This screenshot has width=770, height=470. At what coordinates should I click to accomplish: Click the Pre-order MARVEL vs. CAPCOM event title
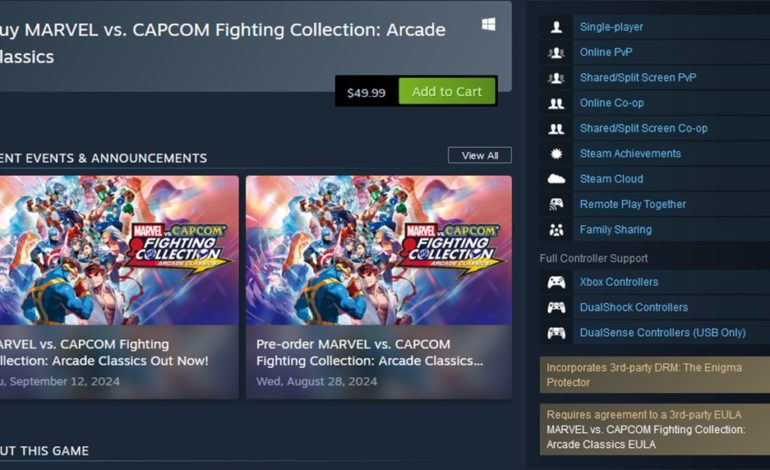369,352
